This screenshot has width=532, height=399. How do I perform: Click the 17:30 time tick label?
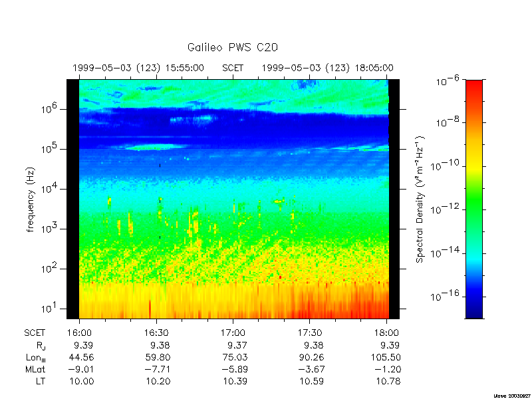311,333
